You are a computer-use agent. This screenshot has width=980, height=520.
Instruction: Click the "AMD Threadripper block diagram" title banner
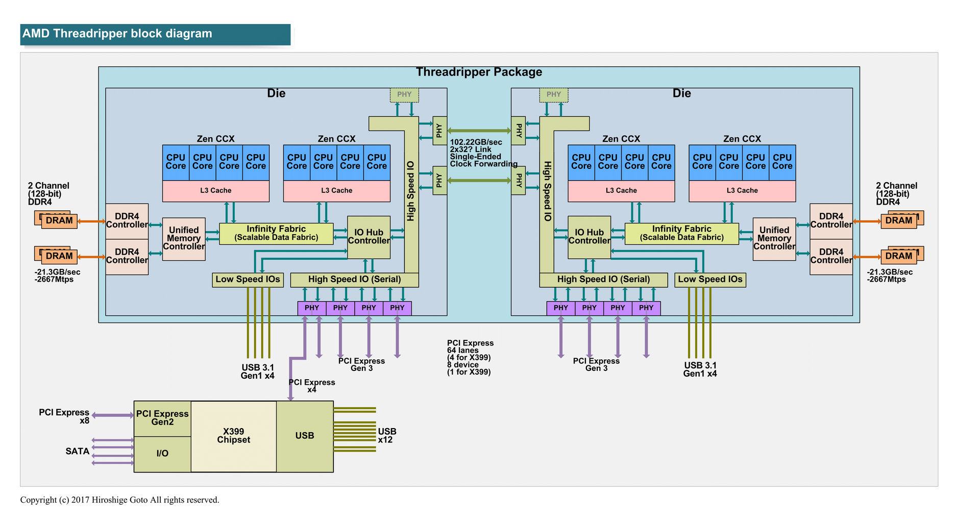155,34
